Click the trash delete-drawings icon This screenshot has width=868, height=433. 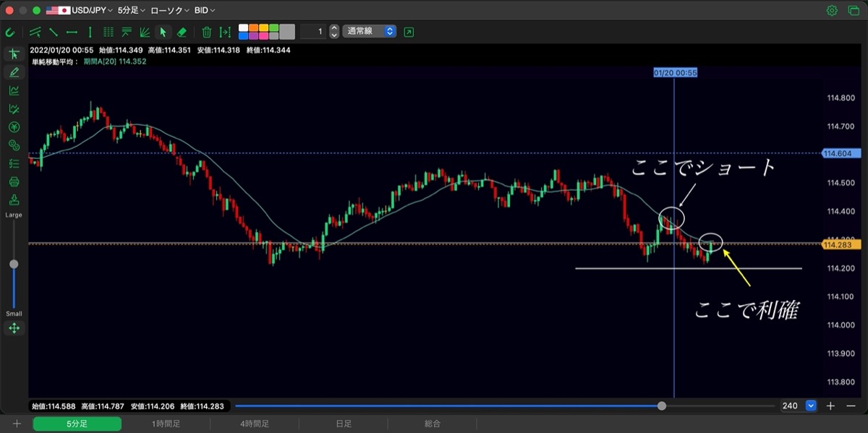point(207,32)
